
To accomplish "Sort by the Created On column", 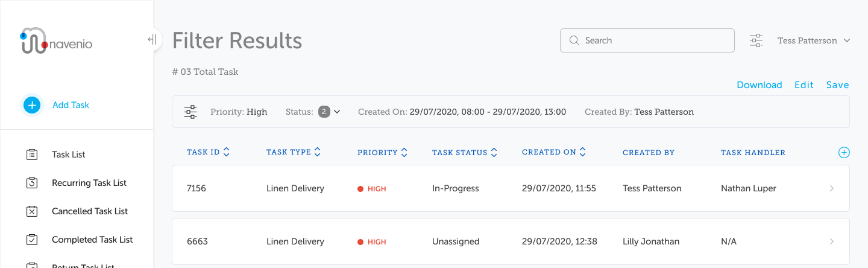I will (x=554, y=153).
